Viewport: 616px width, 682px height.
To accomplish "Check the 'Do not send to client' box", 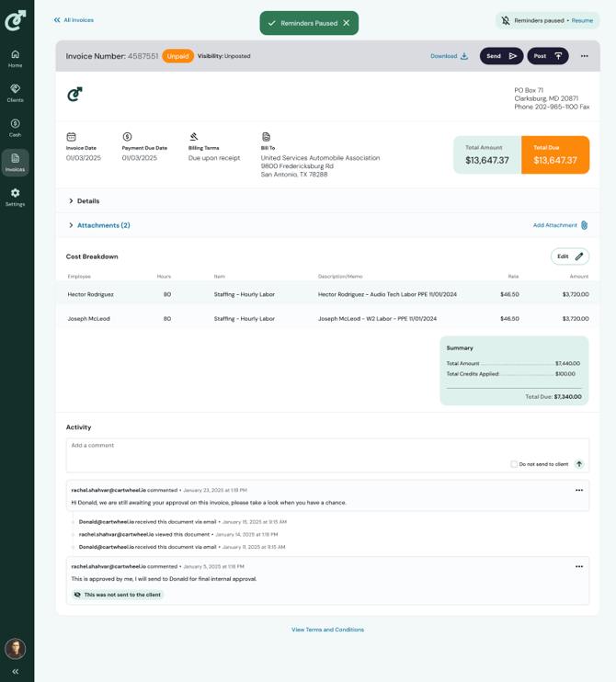I will 514,464.
